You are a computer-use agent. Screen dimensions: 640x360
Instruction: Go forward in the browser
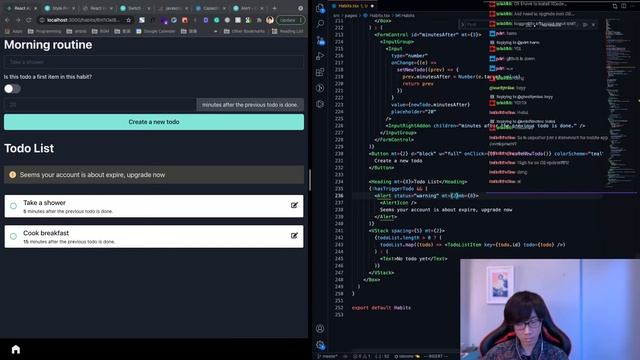point(18,20)
